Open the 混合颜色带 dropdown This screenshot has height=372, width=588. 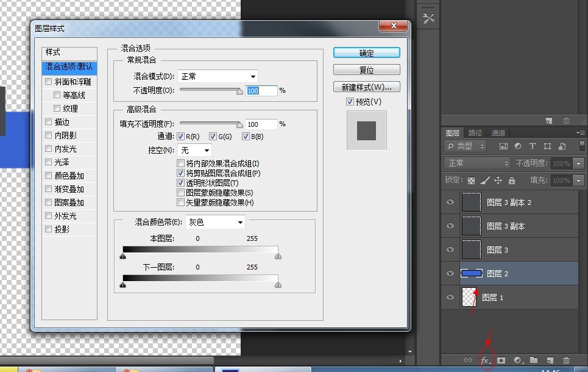(x=215, y=222)
